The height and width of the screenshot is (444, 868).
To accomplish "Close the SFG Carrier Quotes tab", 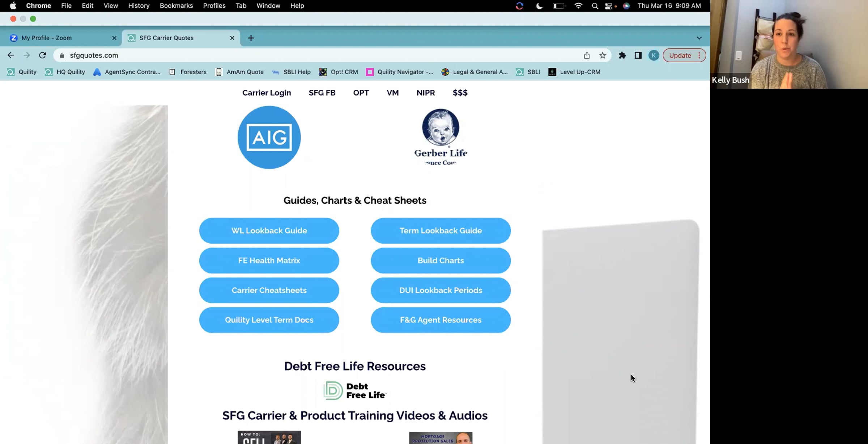I will pos(232,38).
